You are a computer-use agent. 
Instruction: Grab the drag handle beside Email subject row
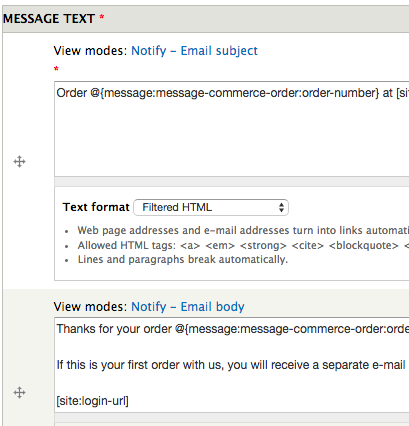pos(20,162)
